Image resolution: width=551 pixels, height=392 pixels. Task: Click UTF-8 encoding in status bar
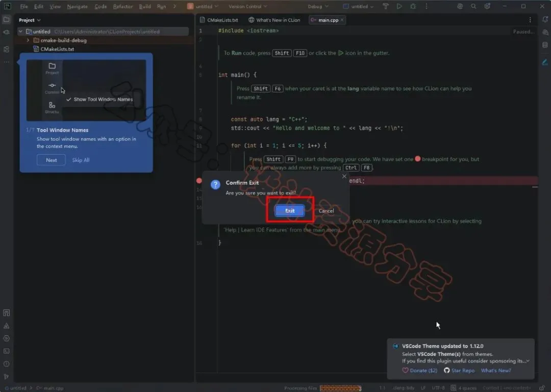click(x=438, y=388)
